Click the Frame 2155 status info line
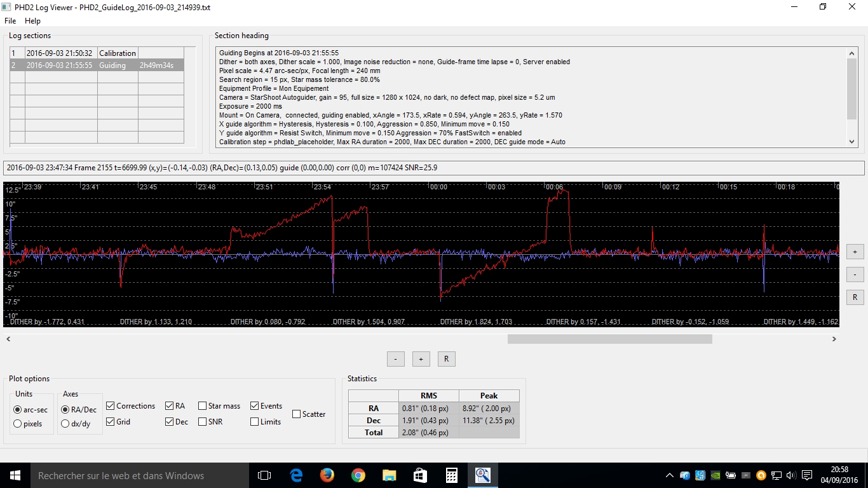 point(434,168)
